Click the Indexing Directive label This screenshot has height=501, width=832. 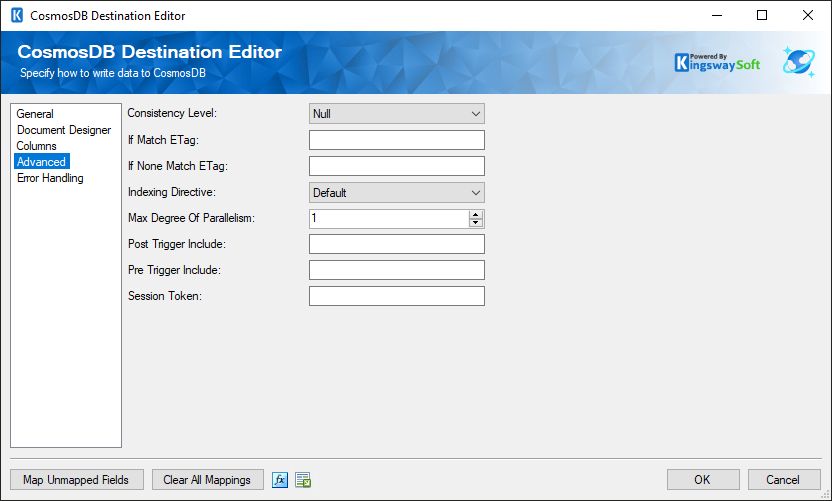[171, 192]
